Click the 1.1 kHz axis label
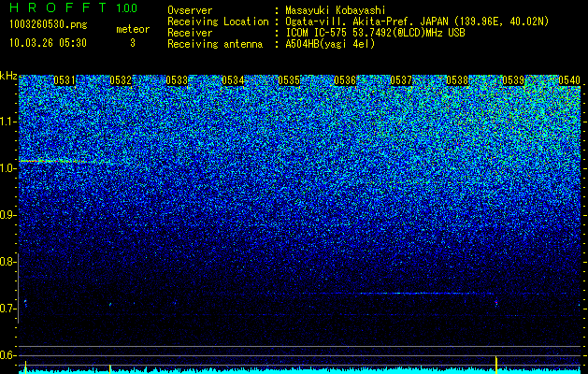This screenshot has width=588, height=374. coord(7,122)
